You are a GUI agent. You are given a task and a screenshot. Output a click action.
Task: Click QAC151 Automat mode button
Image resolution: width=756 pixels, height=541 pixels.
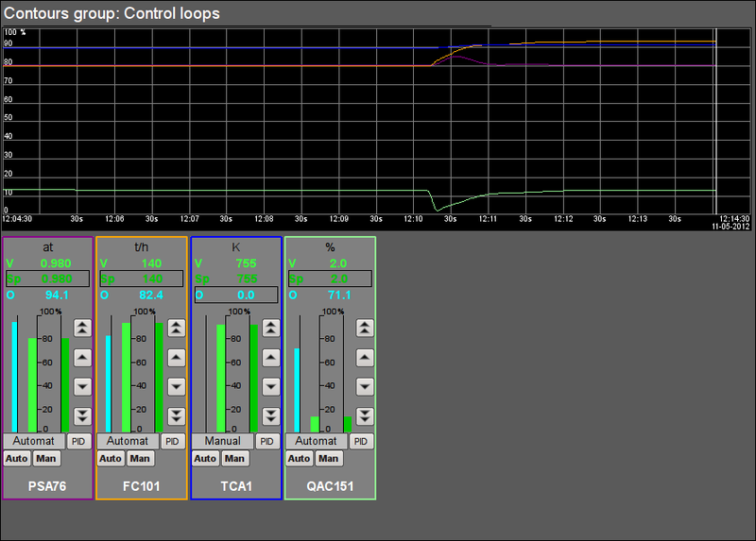point(317,441)
